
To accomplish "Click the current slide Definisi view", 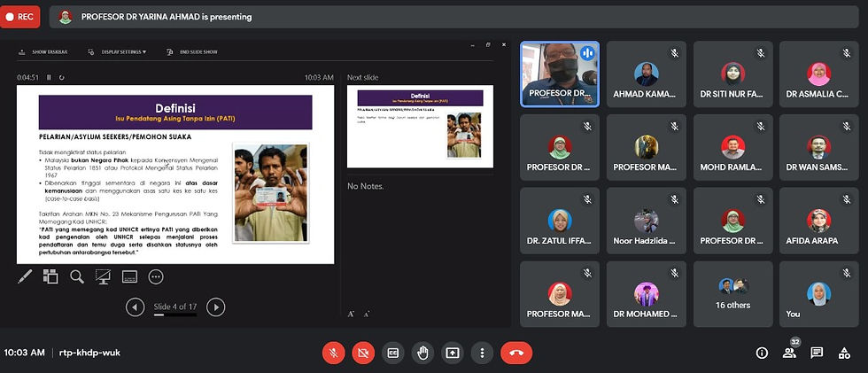I will [x=175, y=175].
